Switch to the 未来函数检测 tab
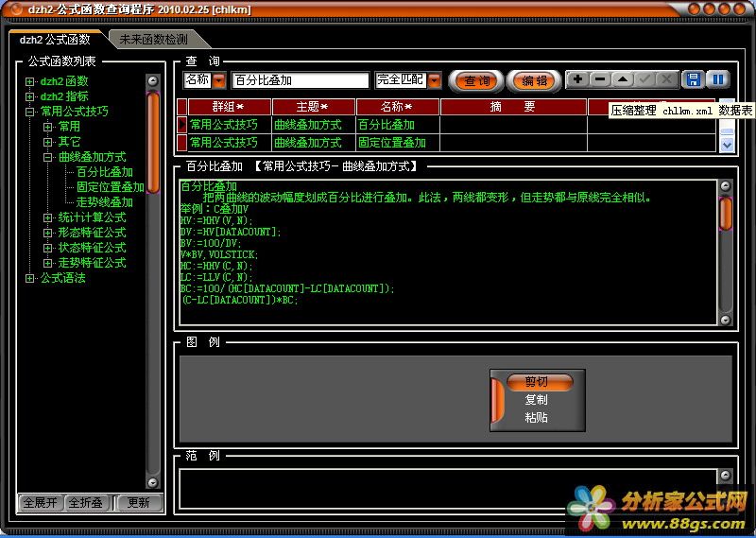Viewport: 756px width, 538px height. (x=153, y=40)
